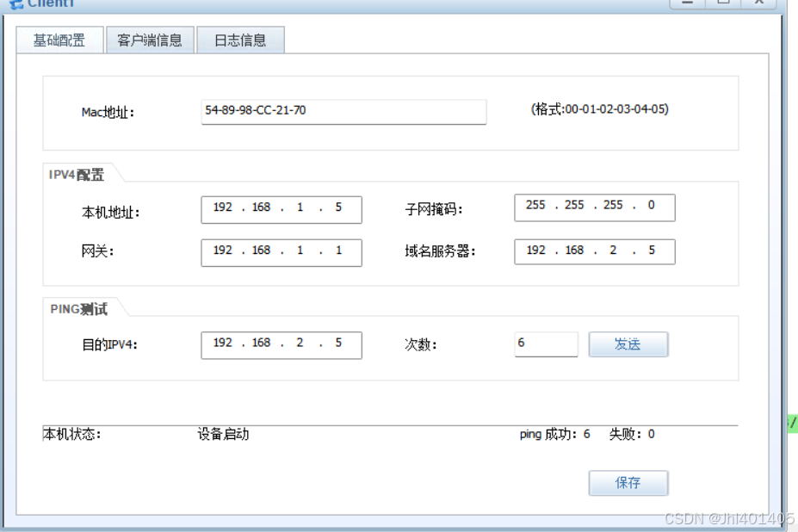This screenshot has height=532, width=798.
Task: Switch to the 基础配置 tab
Action: tap(59, 40)
